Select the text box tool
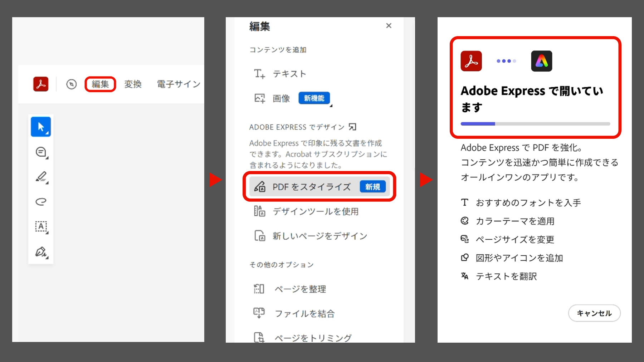The image size is (644, 362). [x=41, y=226]
